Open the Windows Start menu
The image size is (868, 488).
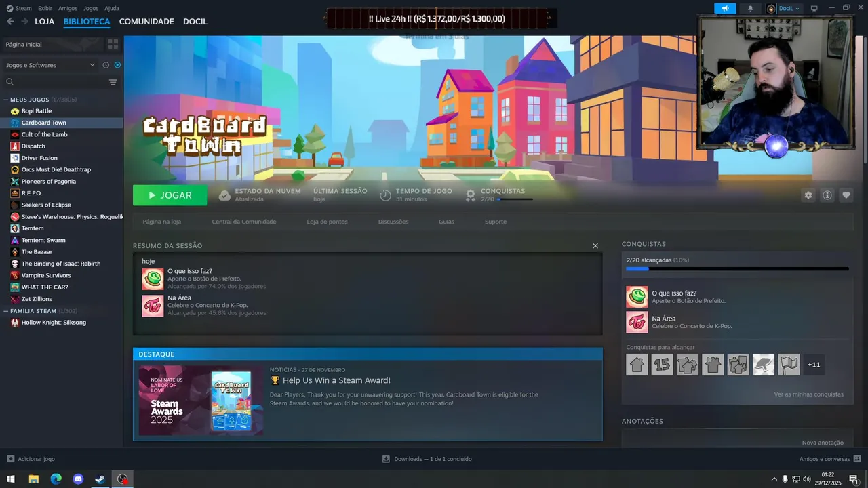pyautogui.click(x=11, y=479)
